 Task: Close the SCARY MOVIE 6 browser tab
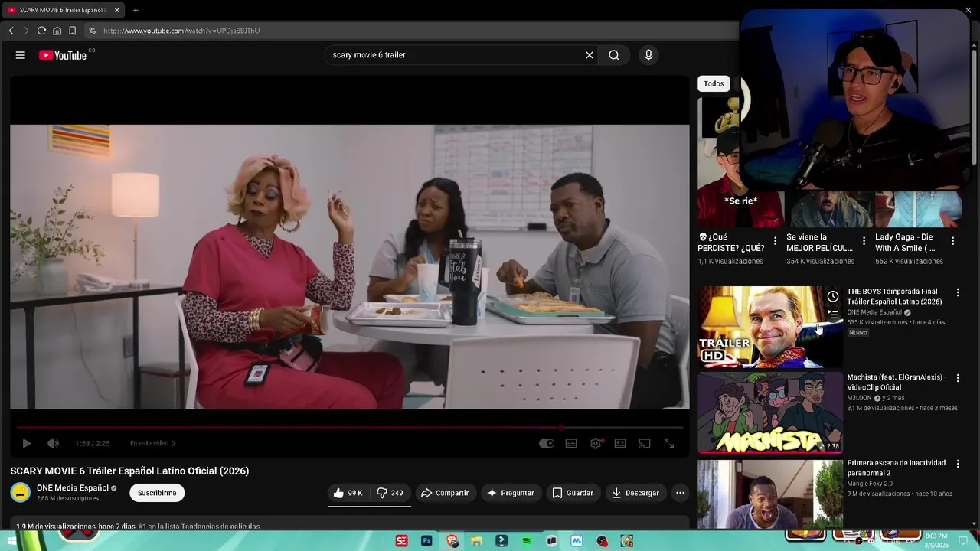pyautogui.click(x=116, y=10)
